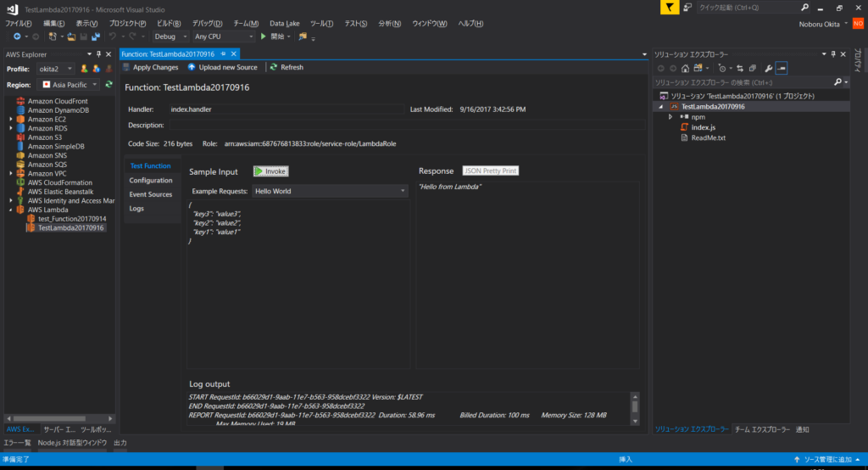Expand the Amazon EC2 tree node

(x=10, y=119)
